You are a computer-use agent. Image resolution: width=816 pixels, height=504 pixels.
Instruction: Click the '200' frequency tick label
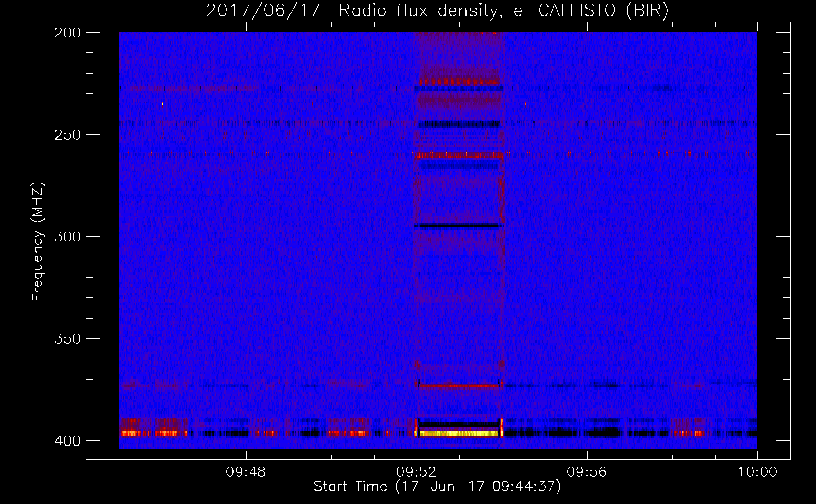coord(67,33)
